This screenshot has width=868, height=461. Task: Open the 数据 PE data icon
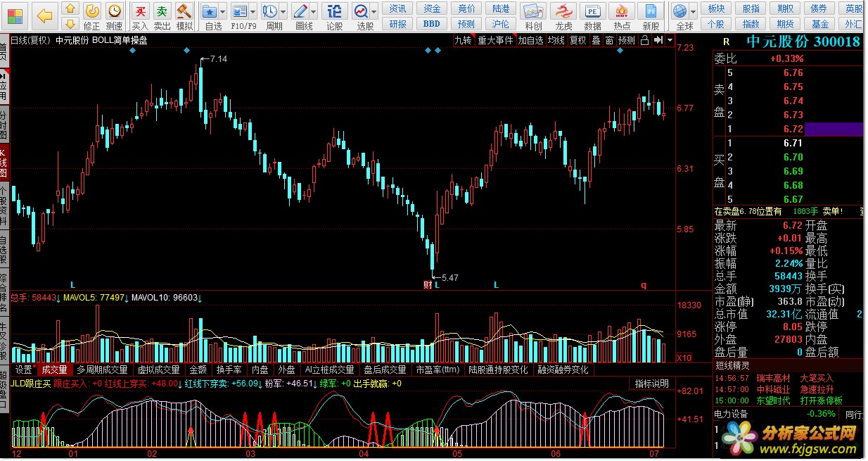593,15
